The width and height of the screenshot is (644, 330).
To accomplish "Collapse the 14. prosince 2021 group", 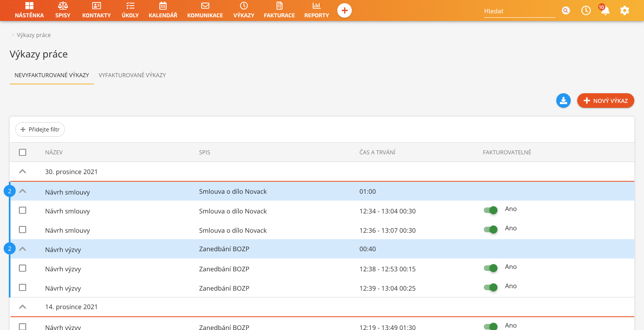I will (23, 307).
